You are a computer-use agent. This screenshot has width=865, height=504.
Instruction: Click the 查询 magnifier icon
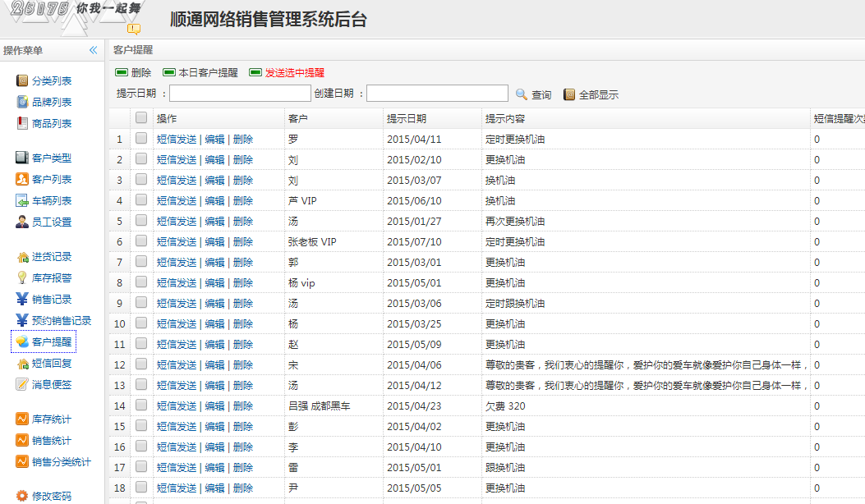point(522,94)
